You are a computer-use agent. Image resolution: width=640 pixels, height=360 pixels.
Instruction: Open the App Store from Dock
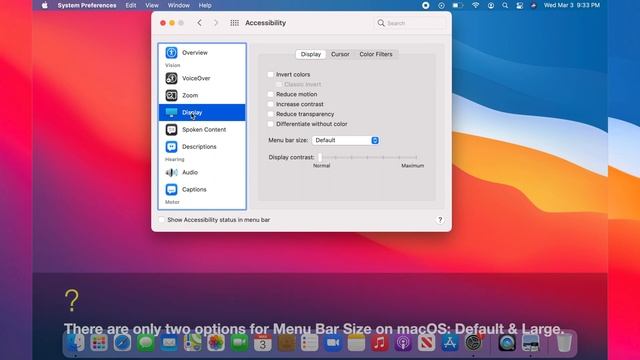(449, 343)
